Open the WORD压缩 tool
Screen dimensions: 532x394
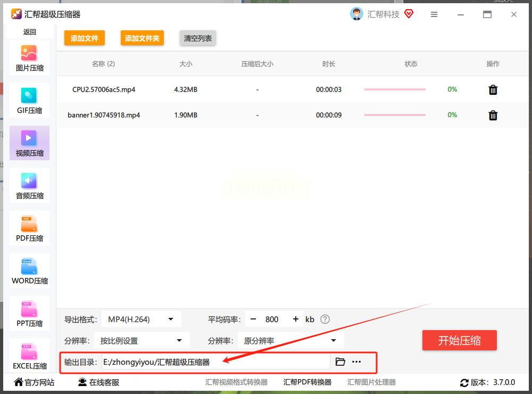tap(29, 270)
